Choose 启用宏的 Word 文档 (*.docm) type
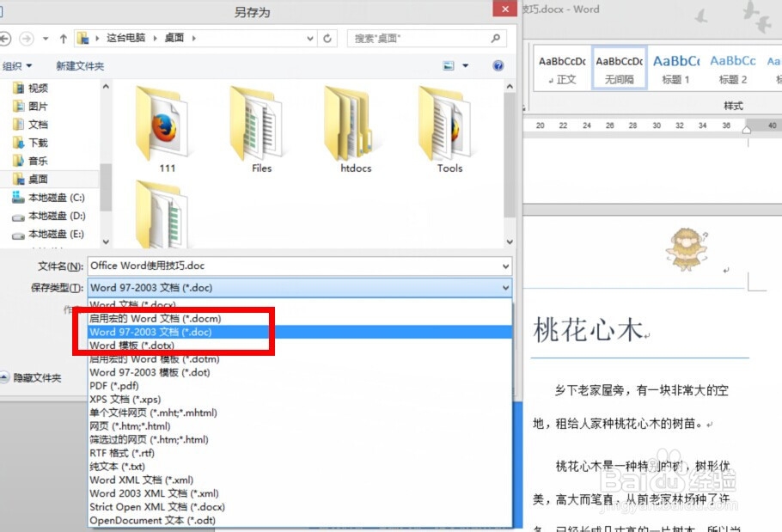782x532 pixels. [x=300, y=319]
